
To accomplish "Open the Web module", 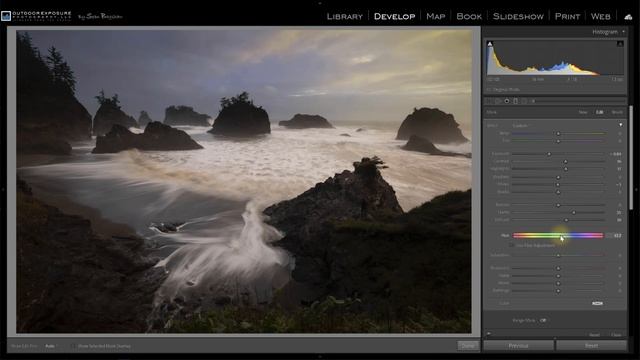I will (600, 16).
